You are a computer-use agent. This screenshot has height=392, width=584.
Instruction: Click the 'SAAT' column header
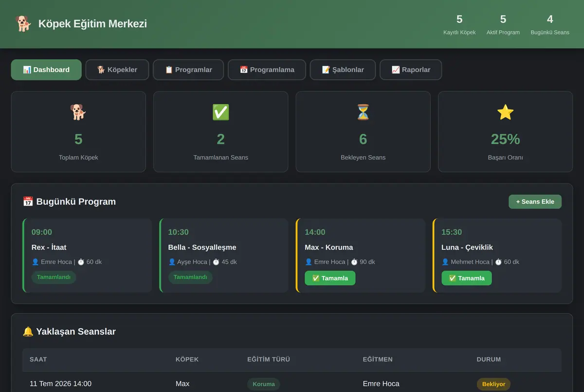click(x=38, y=359)
